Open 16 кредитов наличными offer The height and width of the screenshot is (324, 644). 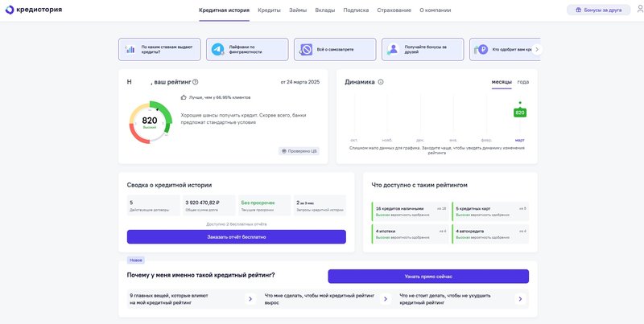(x=410, y=211)
